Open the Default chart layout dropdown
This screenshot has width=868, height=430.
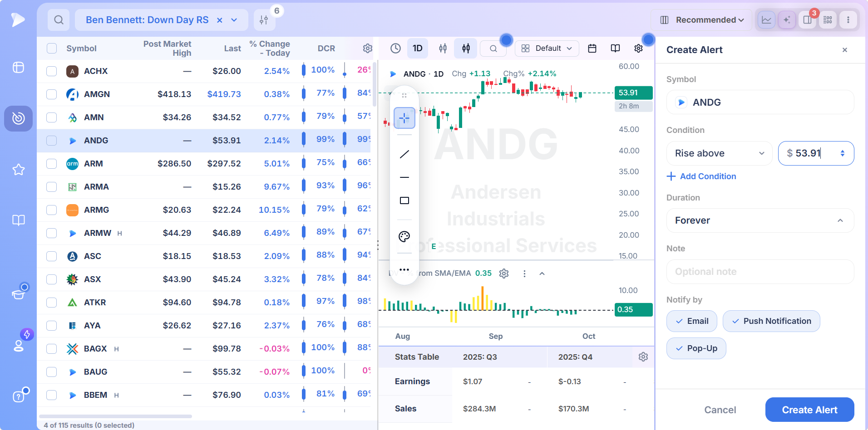coord(547,49)
